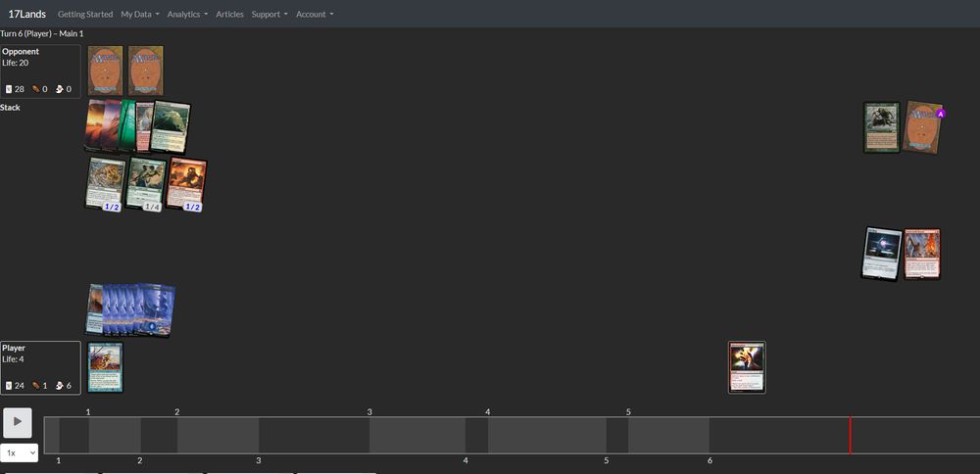Jump to timeline marker 4 below the bar
The width and height of the screenshot is (980, 474).
coord(465,461)
